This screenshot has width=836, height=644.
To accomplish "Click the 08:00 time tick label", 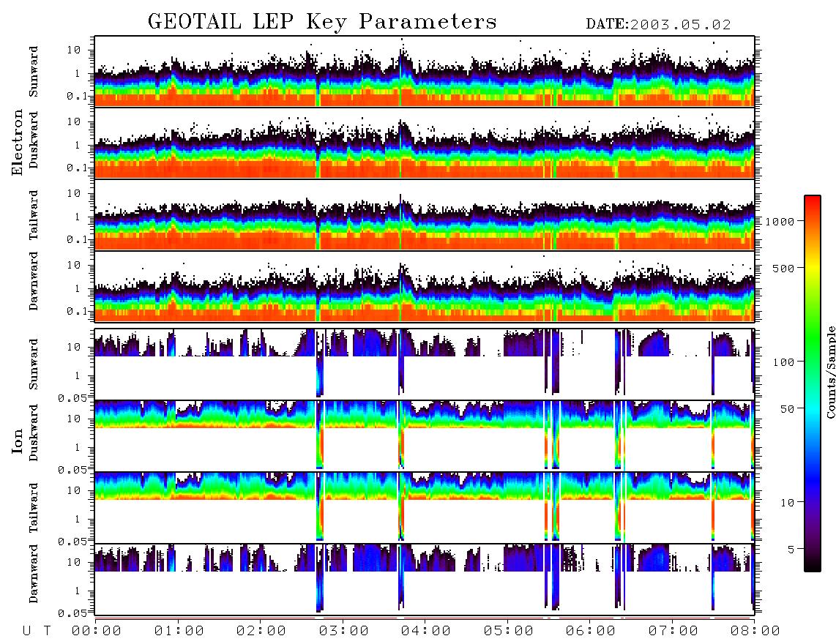I will tap(755, 632).
